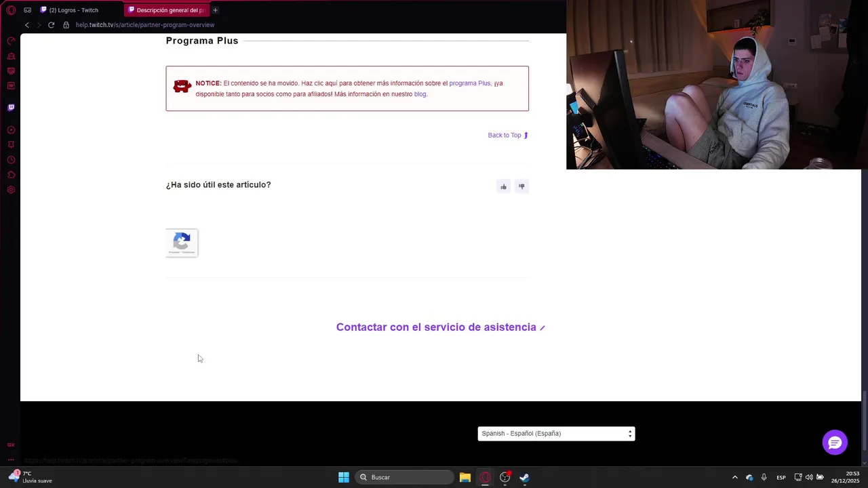Screen dimensions: 868x488
Task: Click ¿Ha sido útil este artículo? text
Action: pos(218,185)
